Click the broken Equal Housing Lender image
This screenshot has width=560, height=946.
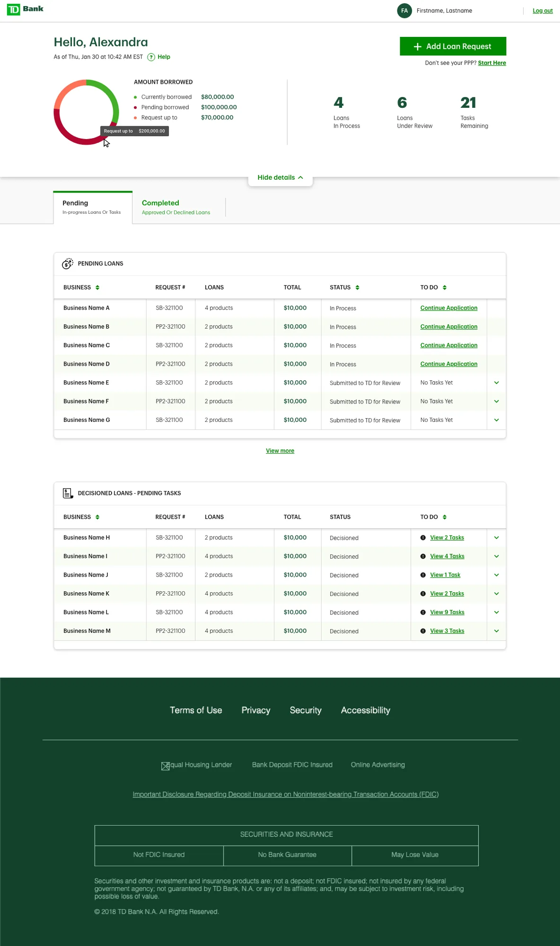tap(166, 766)
